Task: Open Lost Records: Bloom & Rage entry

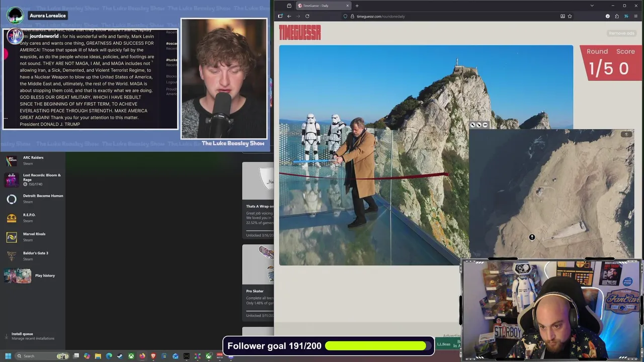Action: point(33,179)
